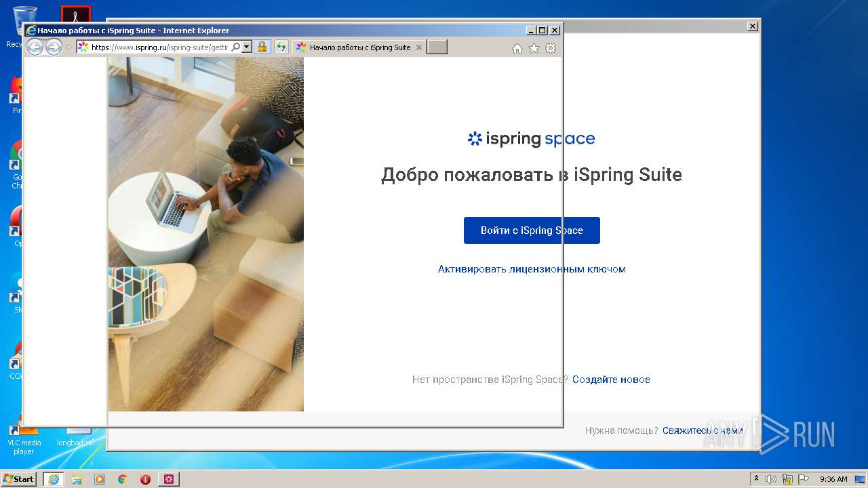Open the Tools gear icon
Image resolution: width=868 pixels, height=488 pixels.
coord(551,48)
